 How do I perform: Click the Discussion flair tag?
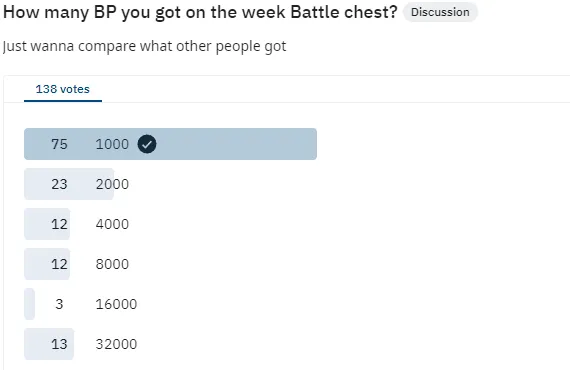tap(440, 12)
